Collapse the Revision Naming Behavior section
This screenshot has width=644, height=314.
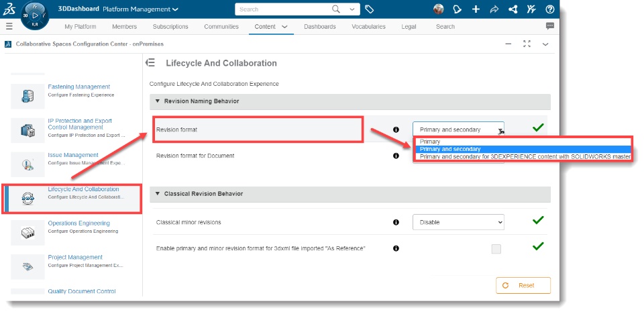click(157, 101)
